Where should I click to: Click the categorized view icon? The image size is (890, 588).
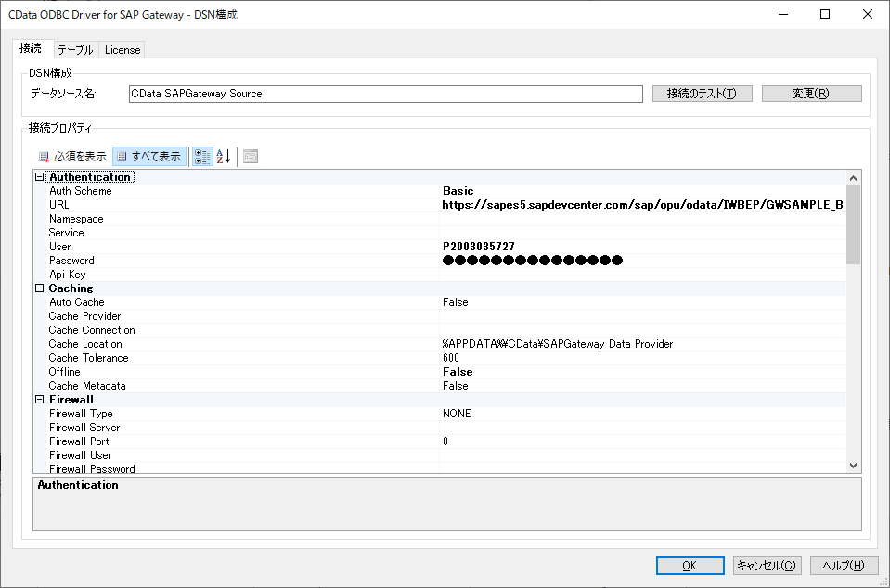(201, 157)
